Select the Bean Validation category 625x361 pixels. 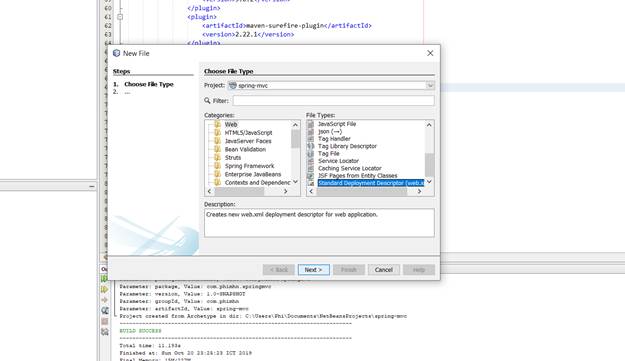(245, 149)
